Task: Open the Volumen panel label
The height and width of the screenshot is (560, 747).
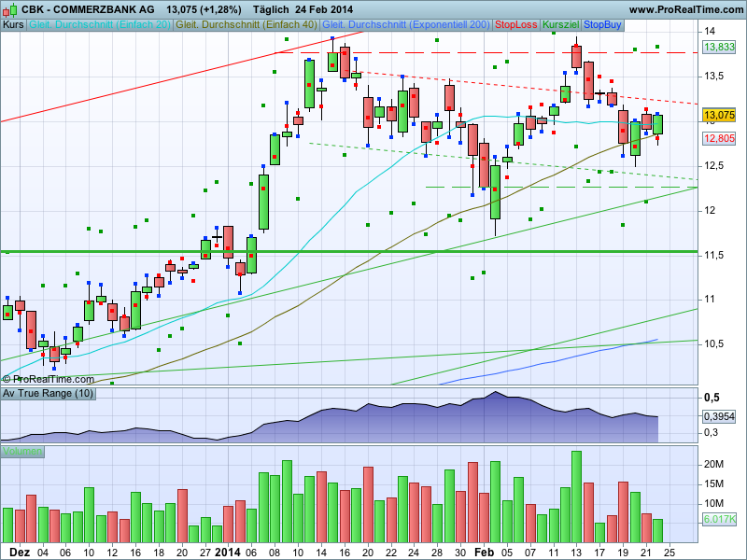Action: point(22,452)
